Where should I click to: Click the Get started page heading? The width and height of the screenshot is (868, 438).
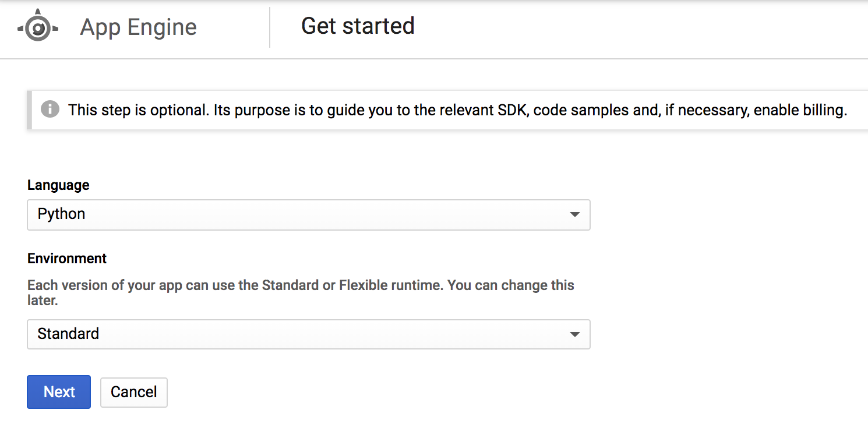click(358, 26)
